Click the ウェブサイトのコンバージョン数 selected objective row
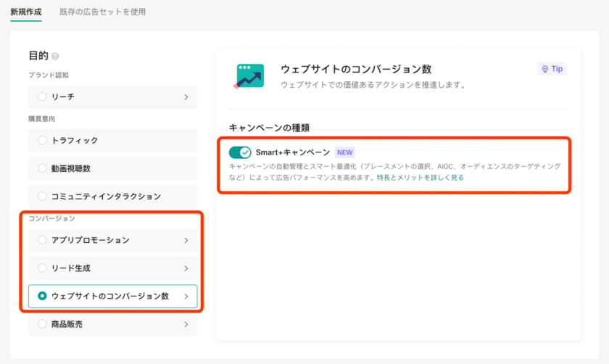This screenshot has width=609, height=364. pos(112,296)
